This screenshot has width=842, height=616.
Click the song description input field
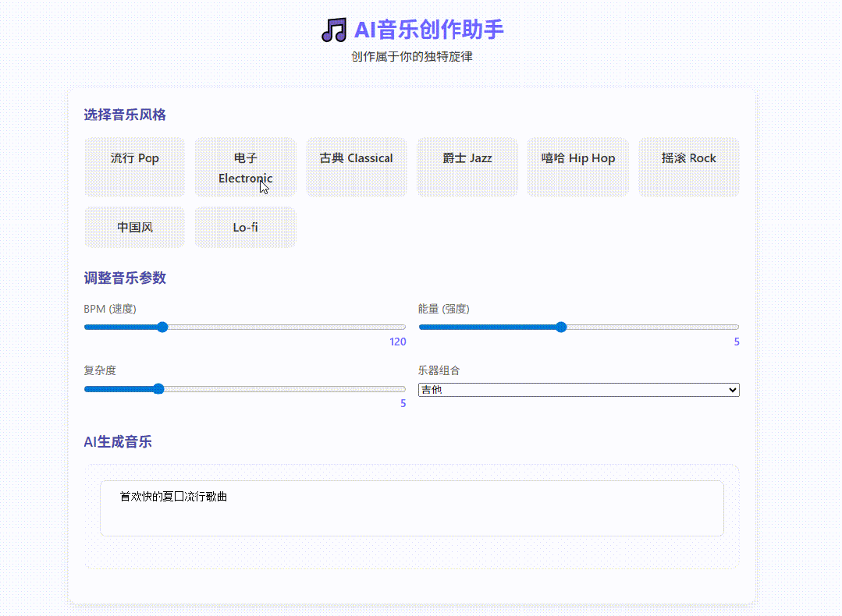point(412,508)
